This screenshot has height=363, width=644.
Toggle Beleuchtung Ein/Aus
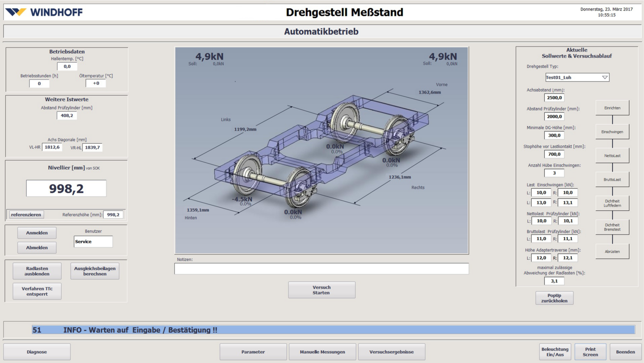(555, 352)
